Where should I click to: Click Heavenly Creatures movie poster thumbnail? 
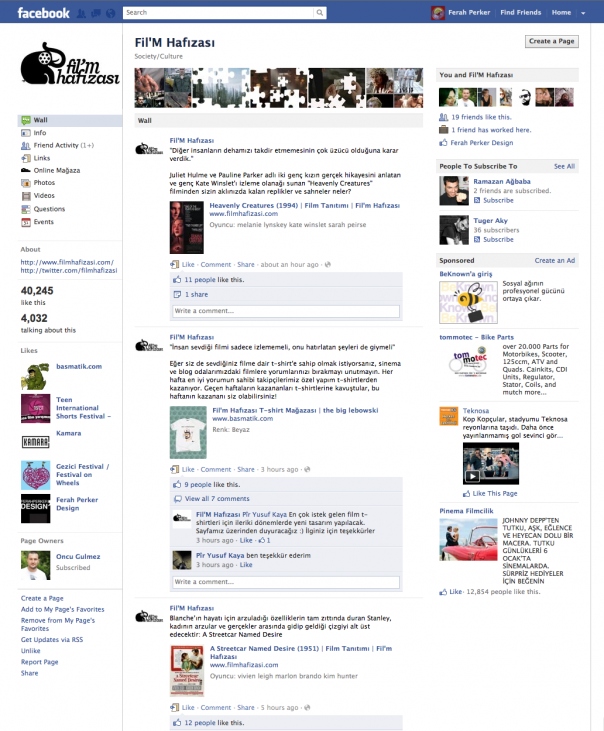tap(186, 227)
